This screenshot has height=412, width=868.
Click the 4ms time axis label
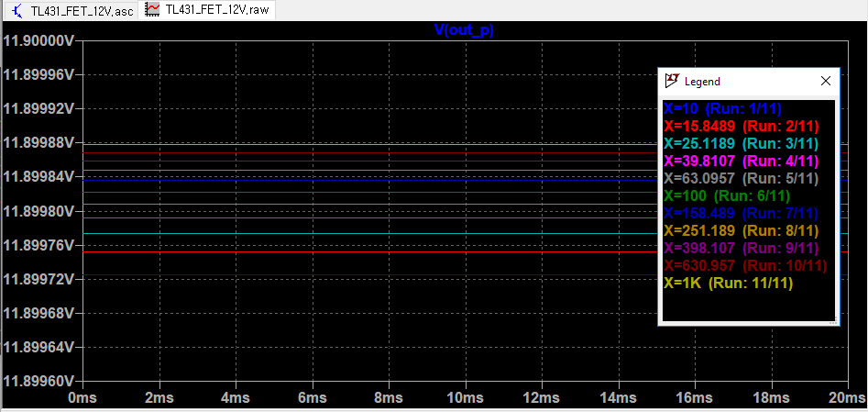point(236,398)
